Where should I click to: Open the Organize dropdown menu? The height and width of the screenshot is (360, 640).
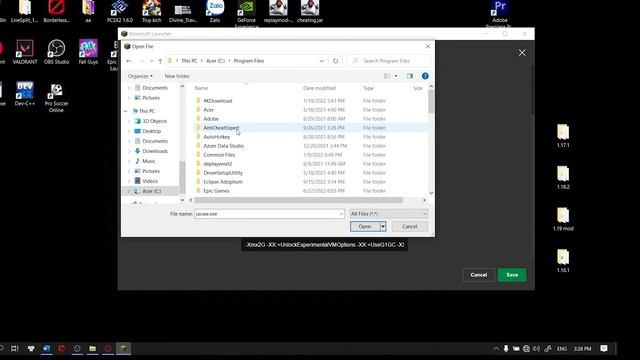pos(140,76)
